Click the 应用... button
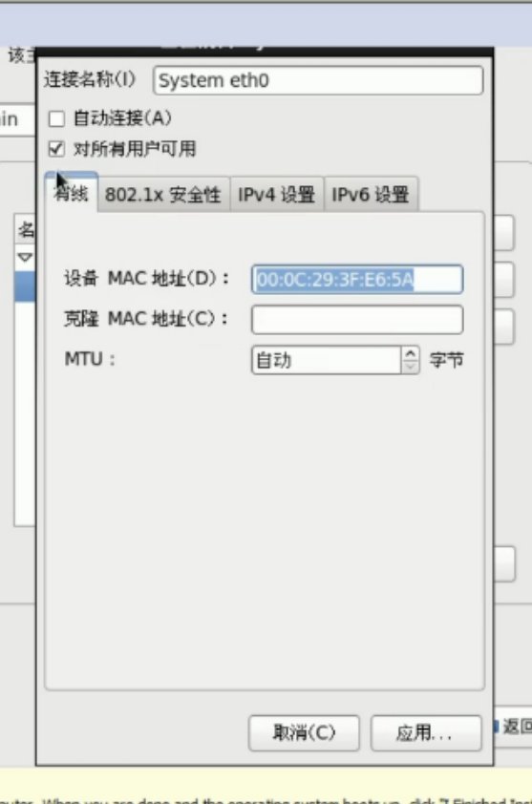The width and height of the screenshot is (532, 804). [425, 732]
